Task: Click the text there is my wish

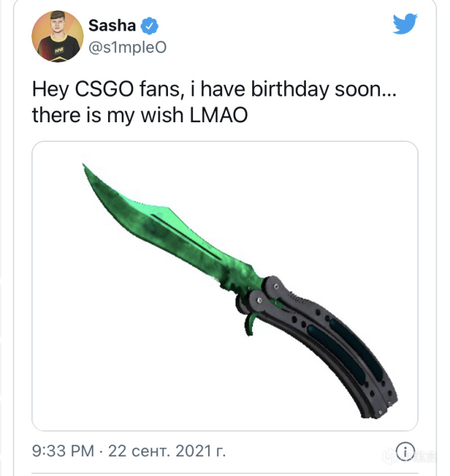Action: [107, 116]
